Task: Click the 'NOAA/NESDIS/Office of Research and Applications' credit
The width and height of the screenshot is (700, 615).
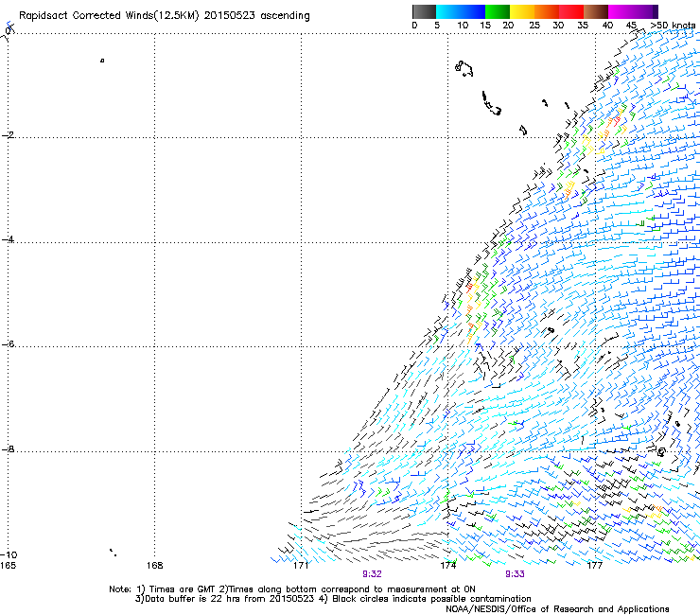Action: click(x=557, y=609)
